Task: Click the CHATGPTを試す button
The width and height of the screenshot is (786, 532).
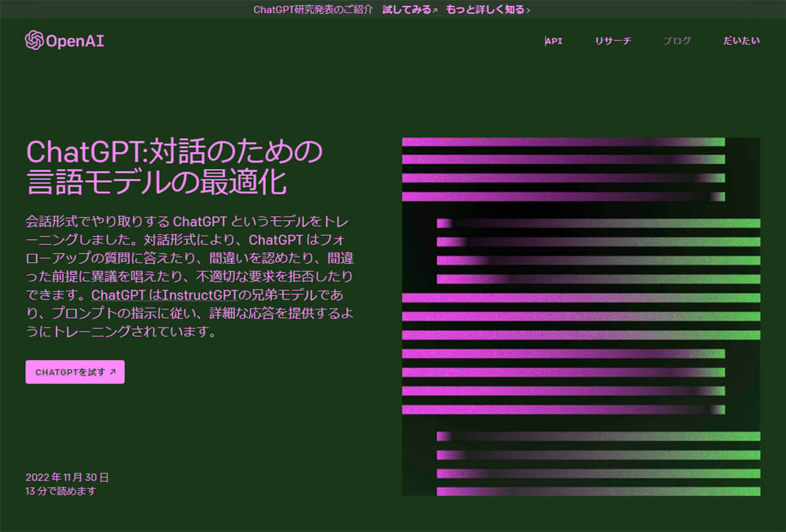Action: (x=75, y=371)
